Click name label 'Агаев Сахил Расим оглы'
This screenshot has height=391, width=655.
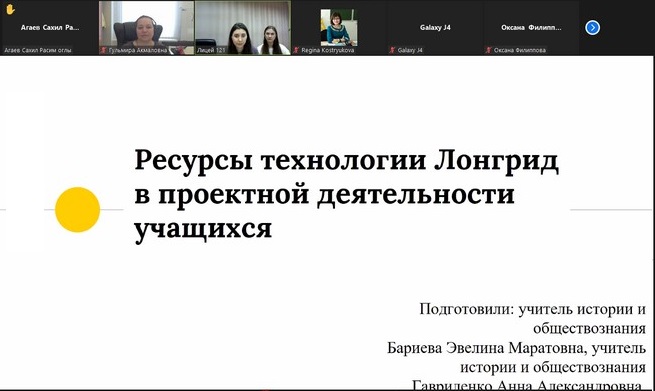coord(38,50)
